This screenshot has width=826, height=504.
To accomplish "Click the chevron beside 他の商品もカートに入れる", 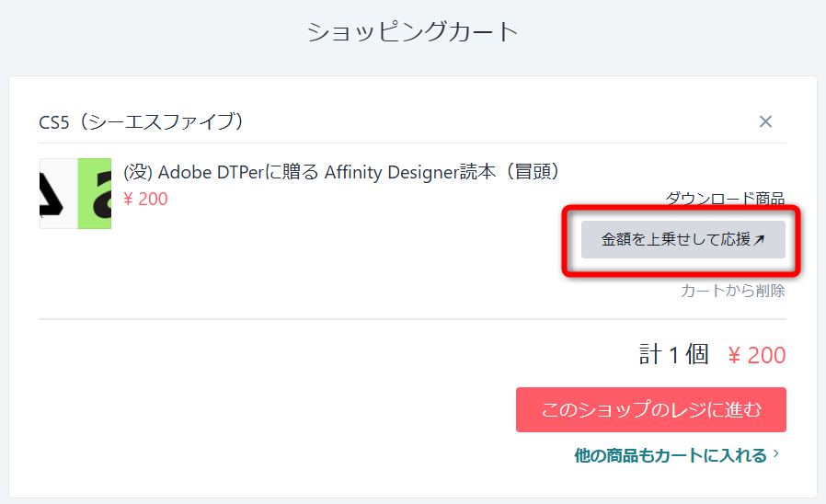I will (776, 454).
